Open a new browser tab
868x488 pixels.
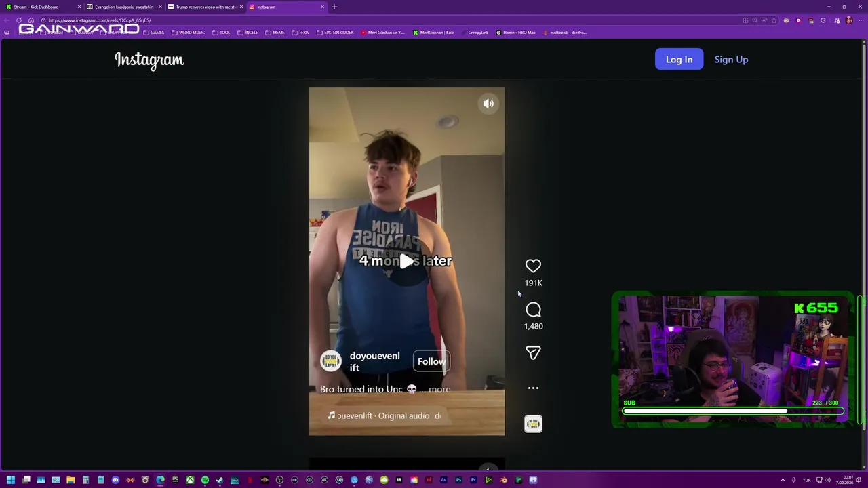point(334,7)
